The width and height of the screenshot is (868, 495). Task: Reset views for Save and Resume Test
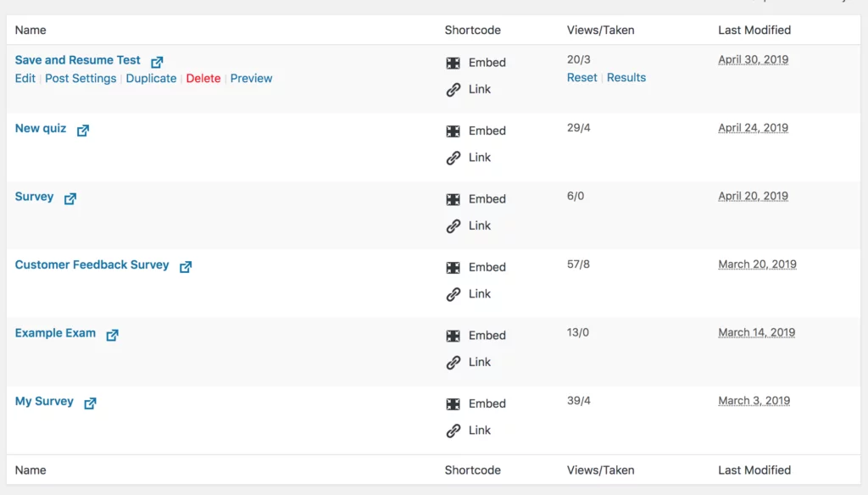click(x=581, y=77)
